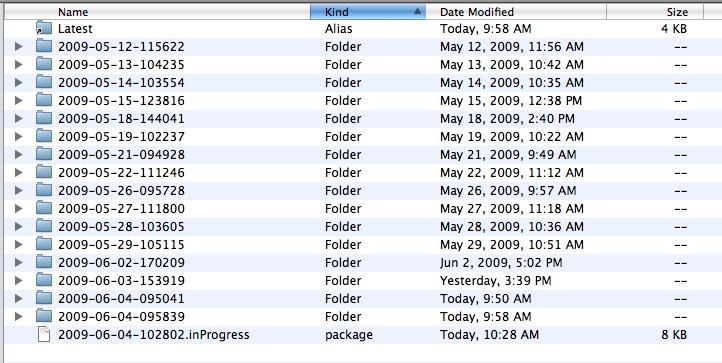
Task: Expand the 2009-05-15-123816 disclosure triangle
Action: pos(18,100)
